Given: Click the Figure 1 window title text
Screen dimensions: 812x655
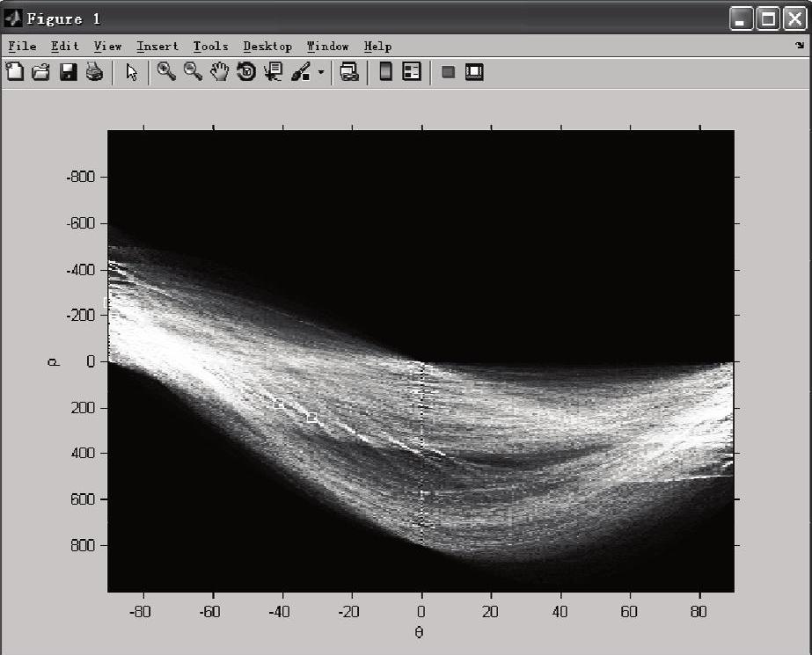Looking at the screenshot, I should (63, 19).
